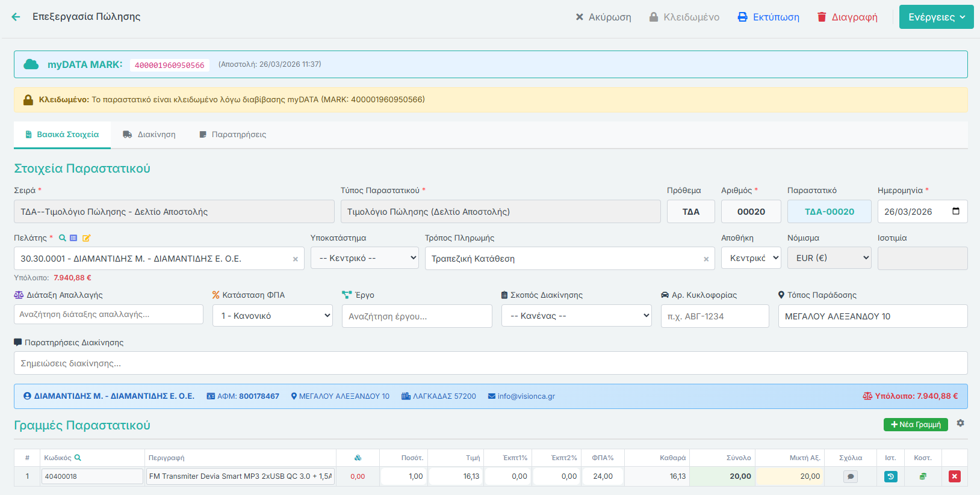Click the MARK number 400001960950566 badge
This screenshot has width=980, height=495.
170,65
